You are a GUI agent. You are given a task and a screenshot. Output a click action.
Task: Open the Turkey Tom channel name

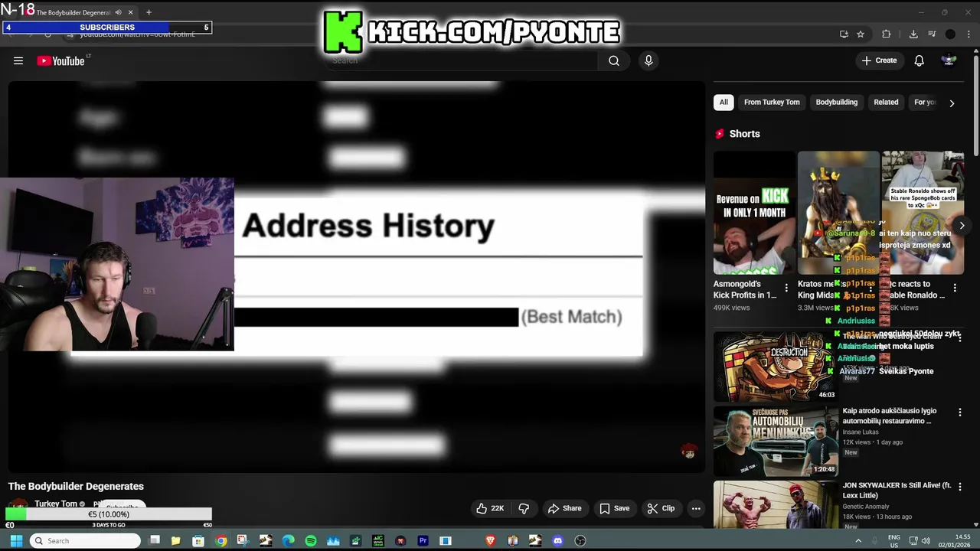pyautogui.click(x=56, y=504)
